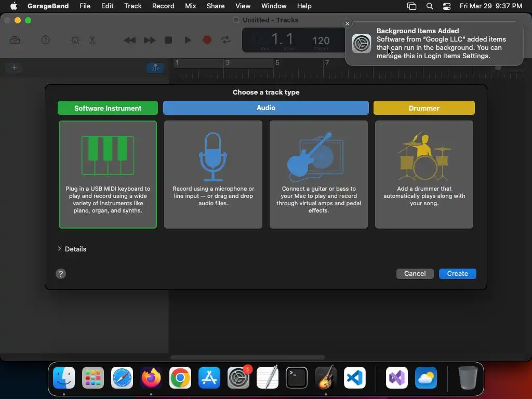Screen dimensions: 532x399
Task: Click the Stop transport button
Action: [x=168, y=40]
